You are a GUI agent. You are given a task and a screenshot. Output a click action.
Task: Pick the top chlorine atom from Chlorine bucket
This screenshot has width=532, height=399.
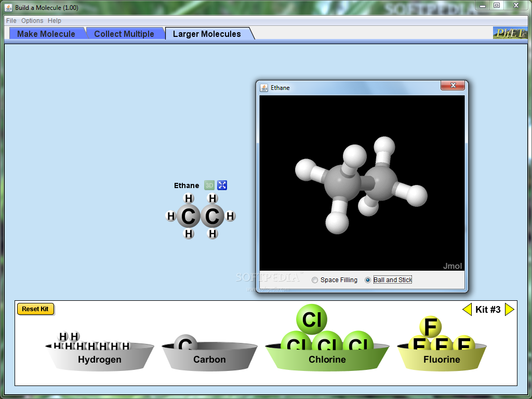coord(312,320)
